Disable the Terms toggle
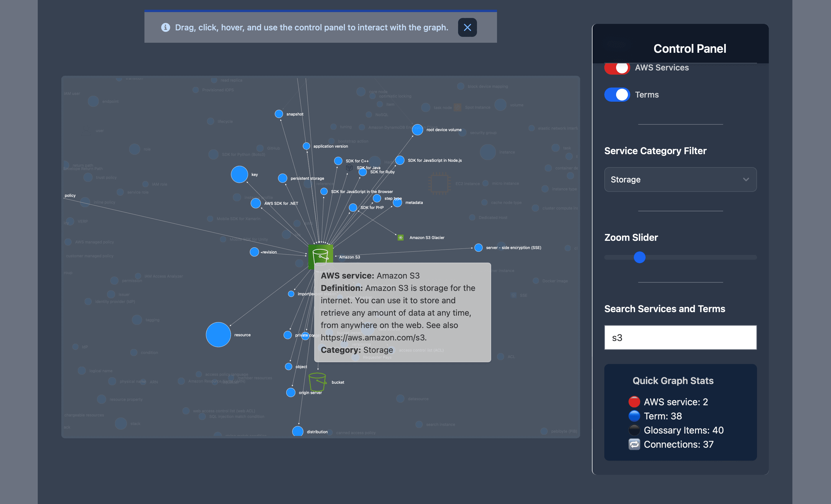 click(x=617, y=95)
